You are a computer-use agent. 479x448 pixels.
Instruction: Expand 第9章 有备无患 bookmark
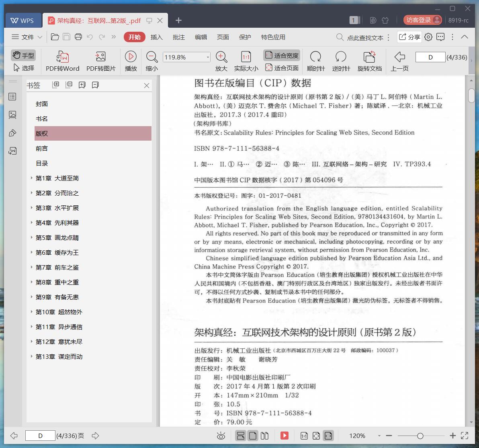31,297
